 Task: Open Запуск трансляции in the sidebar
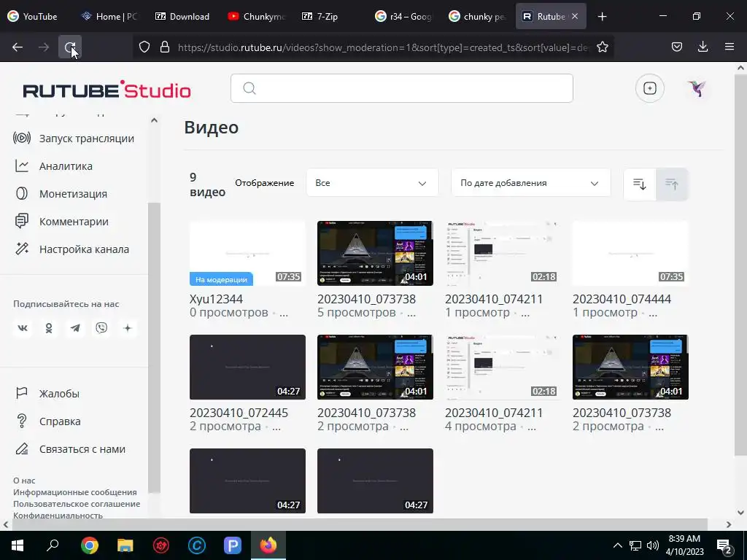point(74,139)
